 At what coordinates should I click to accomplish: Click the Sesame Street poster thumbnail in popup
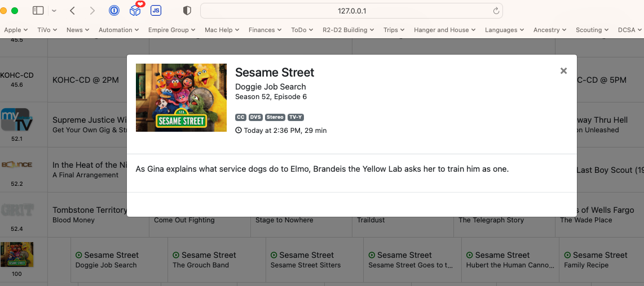[x=181, y=97]
